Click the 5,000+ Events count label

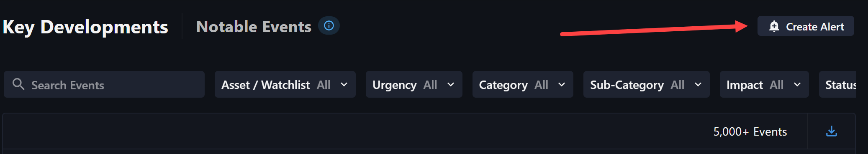(x=750, y=132)
